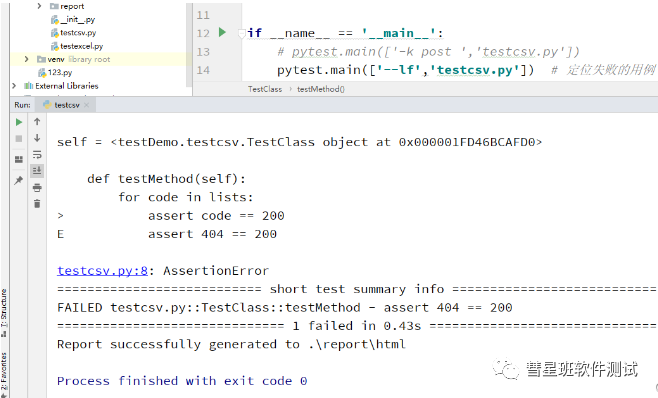The height and width of the screenshot is (398, 658).
Task: Click TestClass in the breadcrumb bar
Action: point(265,89)
